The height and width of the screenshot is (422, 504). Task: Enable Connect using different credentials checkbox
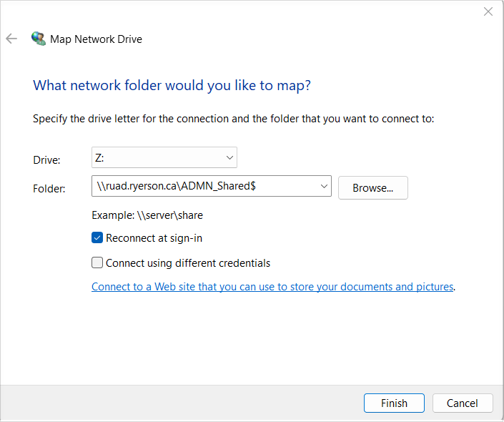point(97,262)
